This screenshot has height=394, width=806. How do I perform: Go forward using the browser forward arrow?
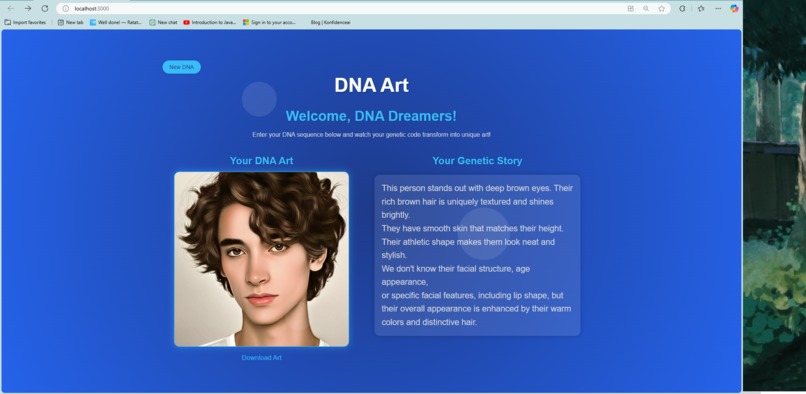point(28,9)
